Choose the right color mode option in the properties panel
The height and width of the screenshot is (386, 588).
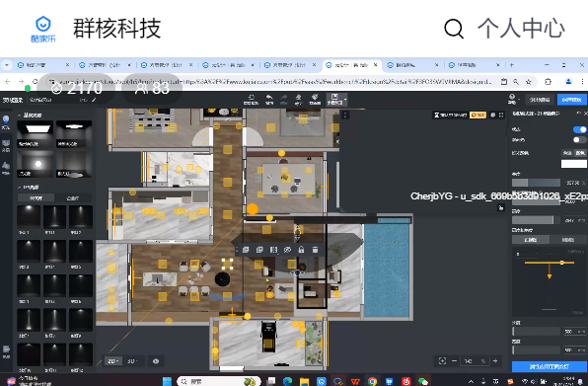click(580, 153)
